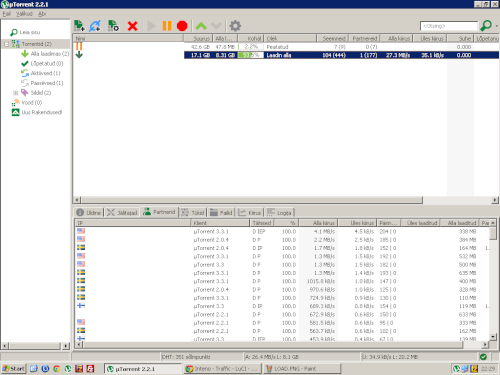Viewport: 500px width, 375px height.
Task: Switch to the Kiirus tab
Action: (x=250, y=213)
